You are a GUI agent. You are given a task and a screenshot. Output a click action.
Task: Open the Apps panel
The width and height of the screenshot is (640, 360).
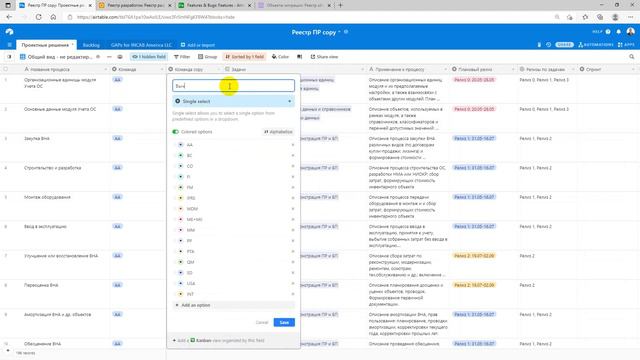[x=626, y=45]
